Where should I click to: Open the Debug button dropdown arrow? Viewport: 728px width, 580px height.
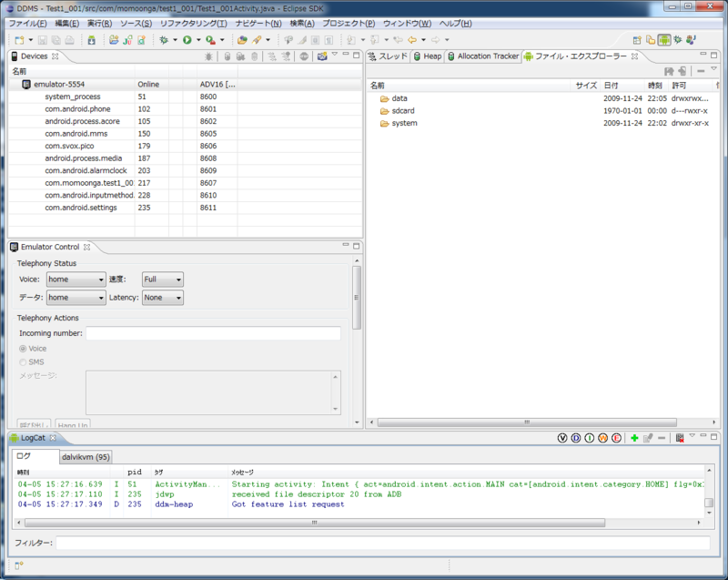[x=175, y=40]
